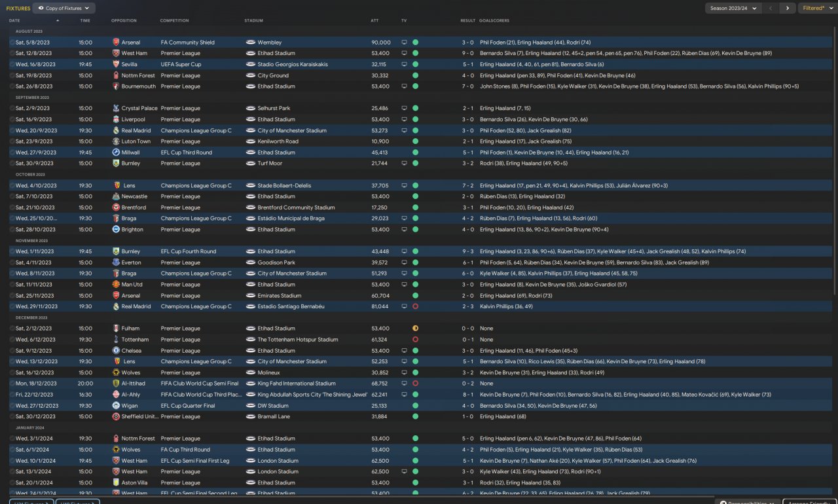This screenshot has width=838, height=504.
Task: Open the FA Community Shield competition link
Action: click(x=188, y=43)
